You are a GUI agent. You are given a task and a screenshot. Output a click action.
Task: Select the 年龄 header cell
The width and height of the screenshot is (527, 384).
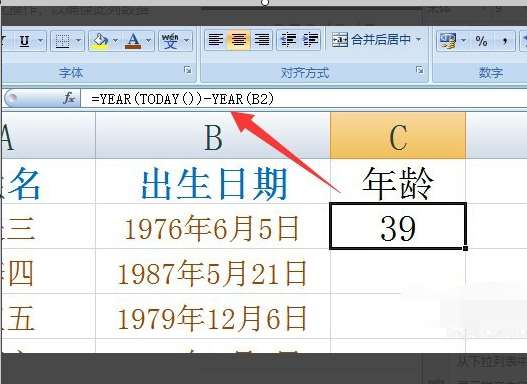point(398,181)
